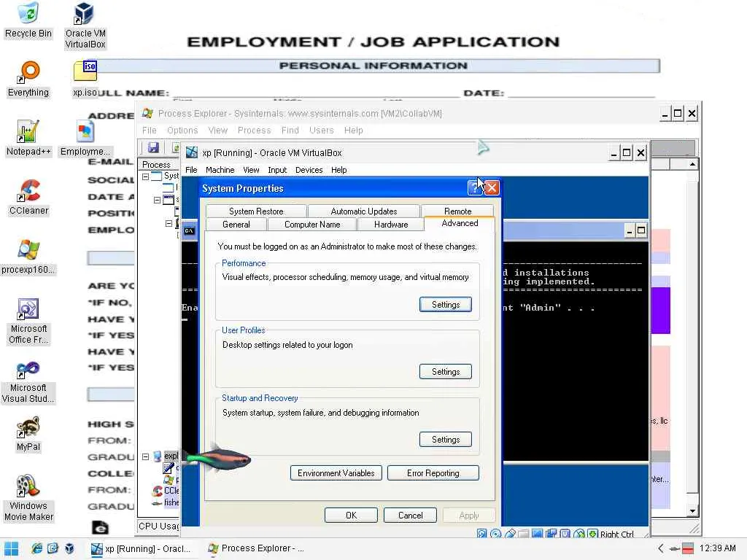Image resolution: width=747 pixels, height=560 pixels.
Task: Select the Advanced tab
Action: click(x=460, y=223)
